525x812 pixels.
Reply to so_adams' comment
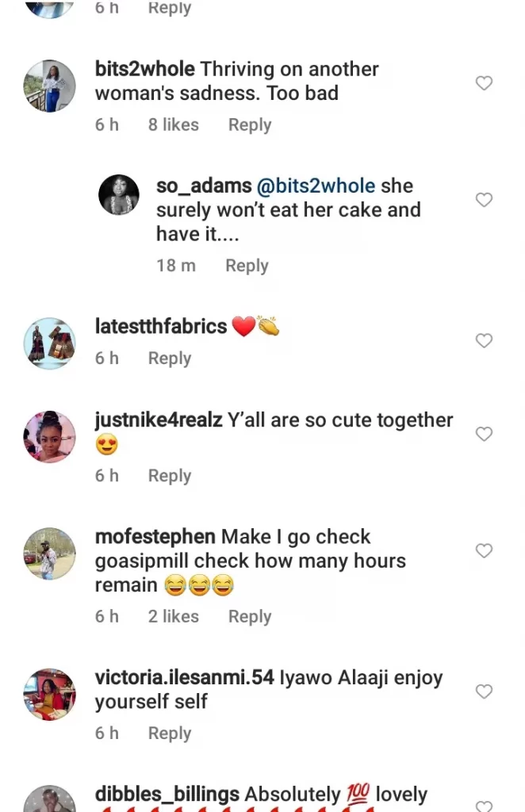tap(247, 266)
